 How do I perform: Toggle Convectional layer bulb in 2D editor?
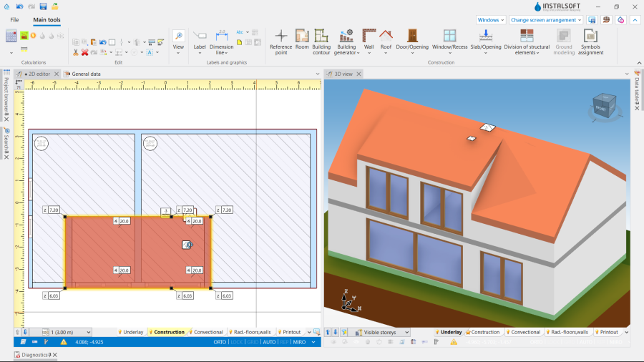click(191, 332)
